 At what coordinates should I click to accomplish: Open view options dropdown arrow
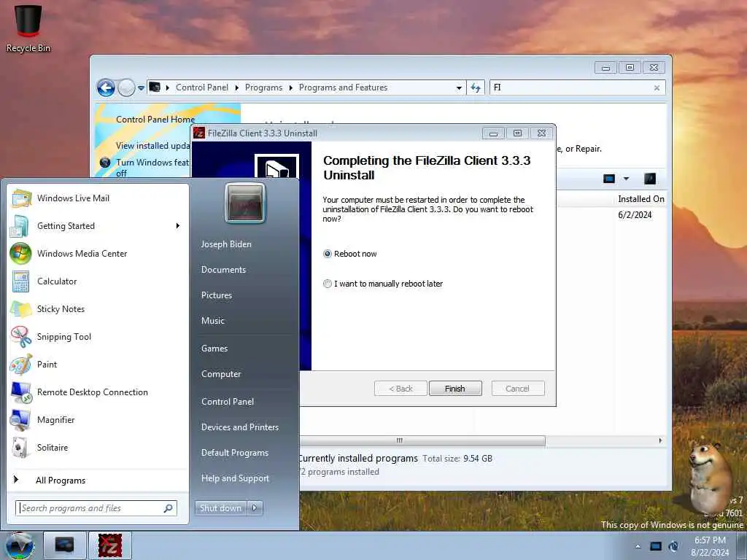pos(626,179)
